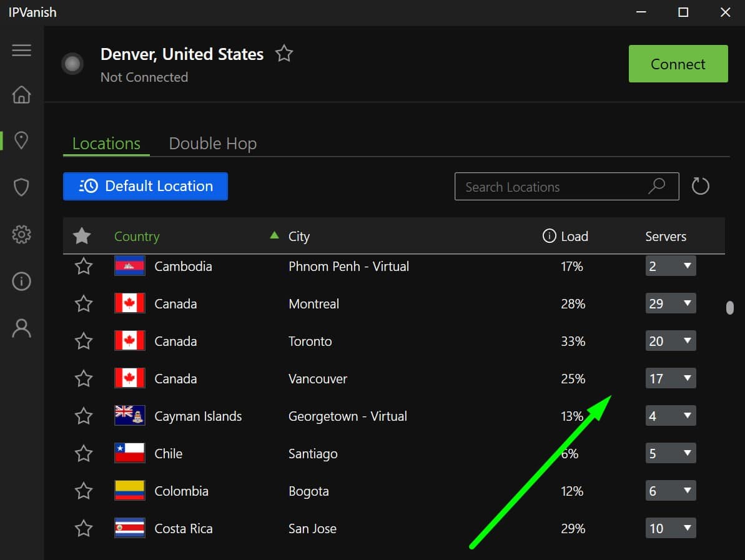Click the Costa Rica flag icon
This screenshot has height=560, width=745.
129,528
